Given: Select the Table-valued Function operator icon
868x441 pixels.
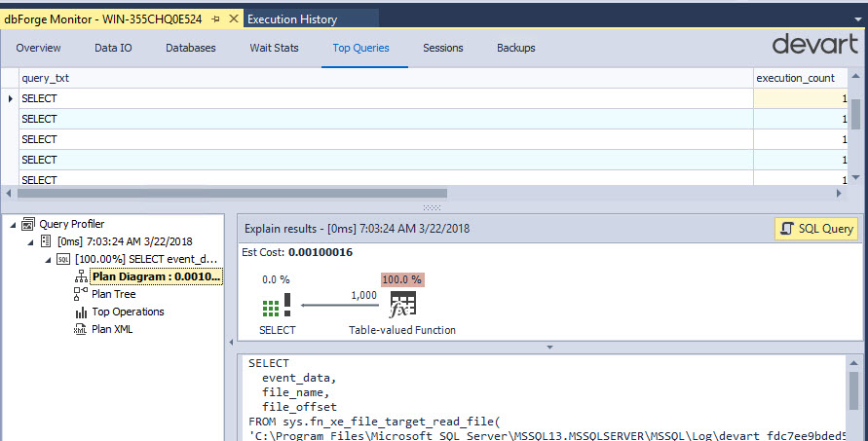Looking at the screenshot, I should 401,305.
